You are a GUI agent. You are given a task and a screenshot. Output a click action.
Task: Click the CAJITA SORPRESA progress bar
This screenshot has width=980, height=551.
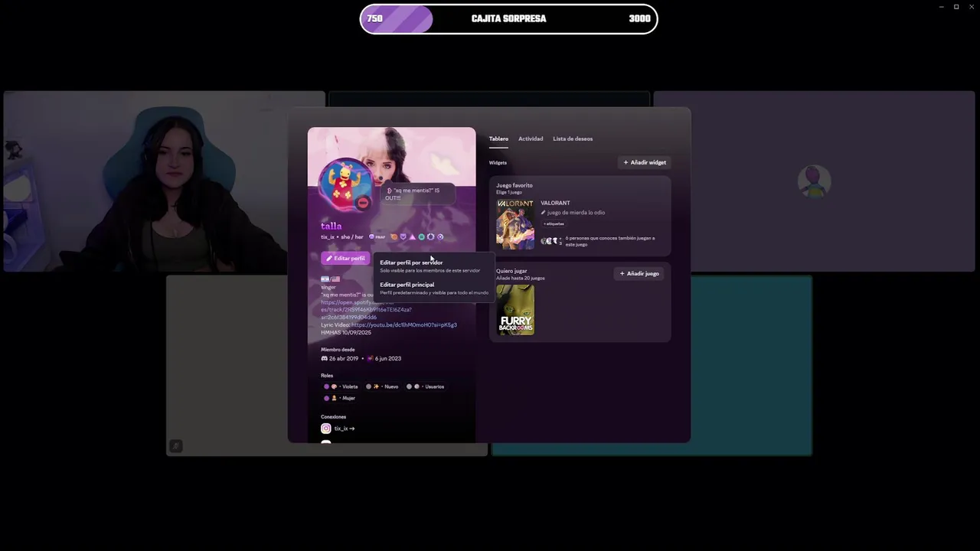click(x=509, y=19)
